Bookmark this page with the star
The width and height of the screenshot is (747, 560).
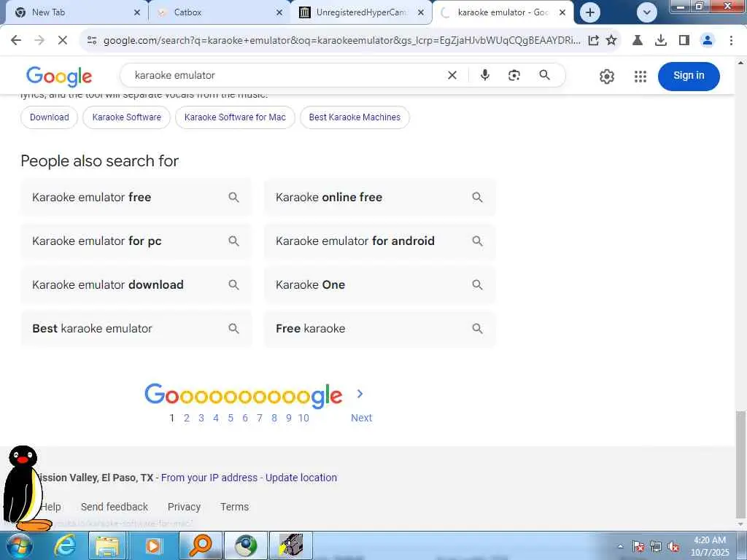[x=611, y=41]
